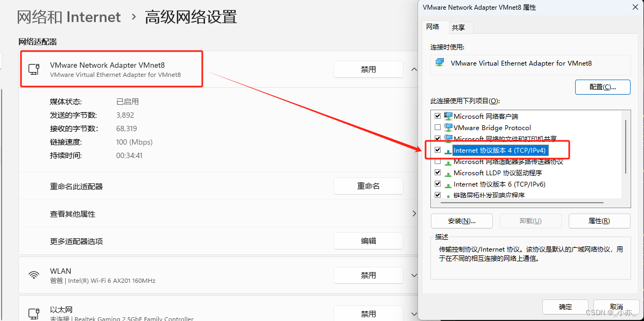
Task: Toggle the Microsoft 网络客户端 checkbox
Action: pos(437,116)
